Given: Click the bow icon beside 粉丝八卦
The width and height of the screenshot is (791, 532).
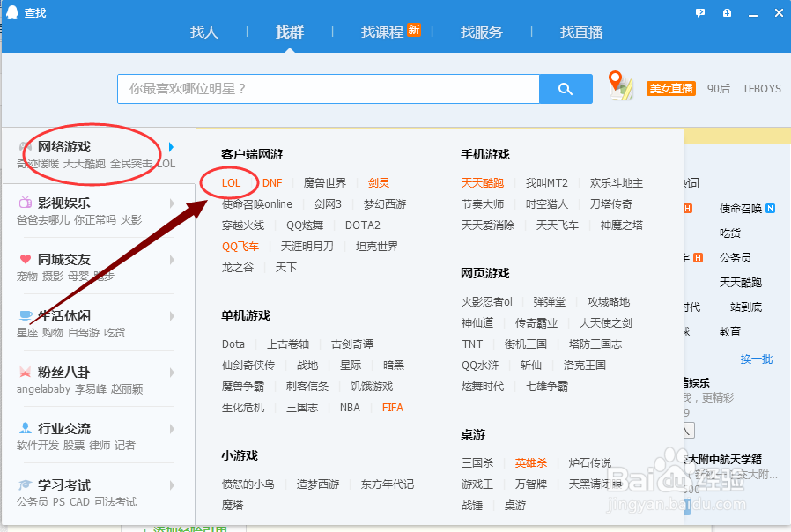Looking at the screenshot, I should tap(26, 373).
